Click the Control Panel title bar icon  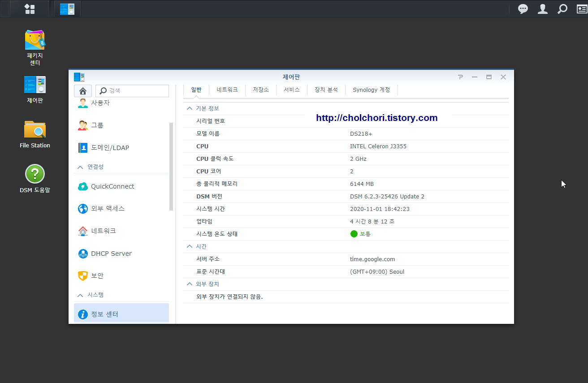pos(79,77)
